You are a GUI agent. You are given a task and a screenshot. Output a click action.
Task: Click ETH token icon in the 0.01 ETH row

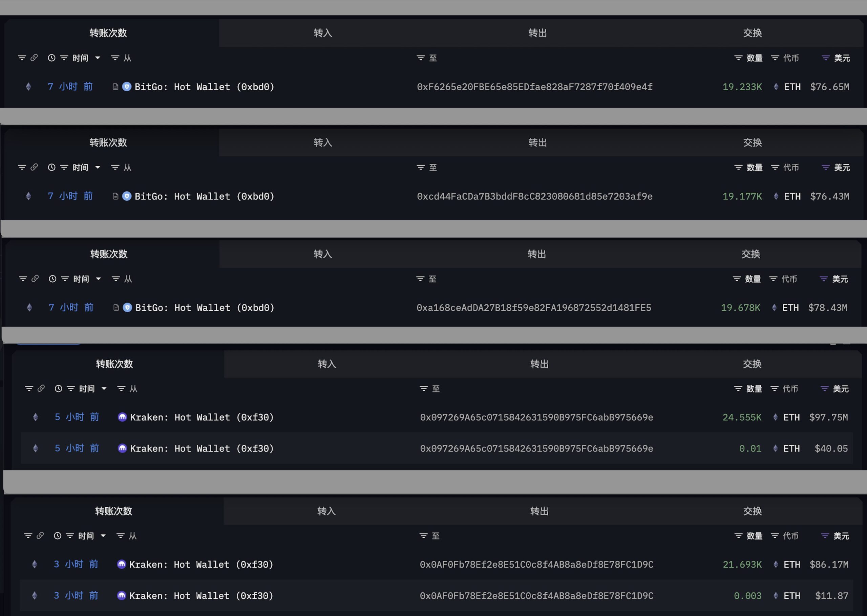pos(776,449)
